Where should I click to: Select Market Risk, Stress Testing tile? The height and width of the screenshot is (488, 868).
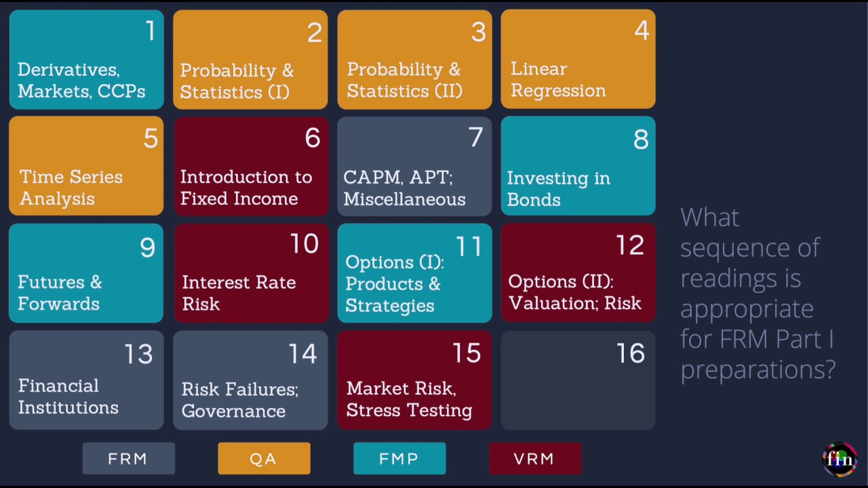tap(414, 380)
